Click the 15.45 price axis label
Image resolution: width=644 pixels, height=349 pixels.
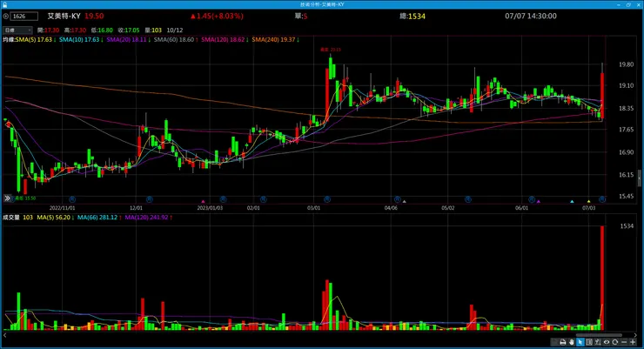626,197
